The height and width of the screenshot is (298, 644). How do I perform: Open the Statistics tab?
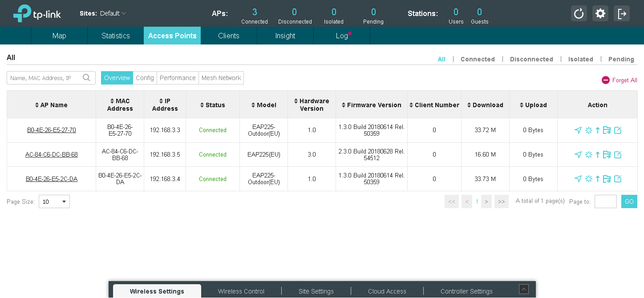116,36
